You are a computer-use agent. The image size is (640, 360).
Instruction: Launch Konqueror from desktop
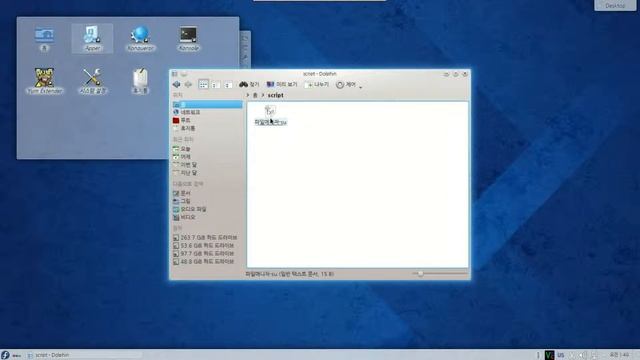(x=140, y=39)
